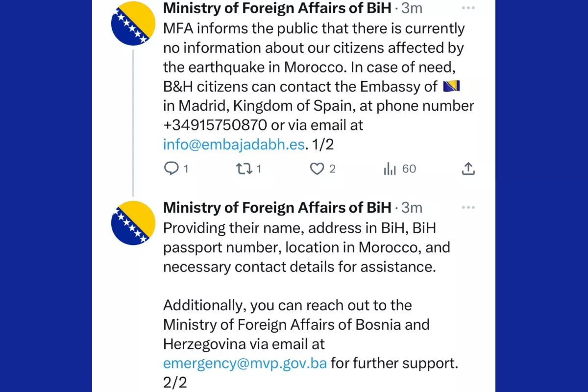The image size is (588, 392).
Task: Like the first tweet with the heart icon
Action: (317, 169)
